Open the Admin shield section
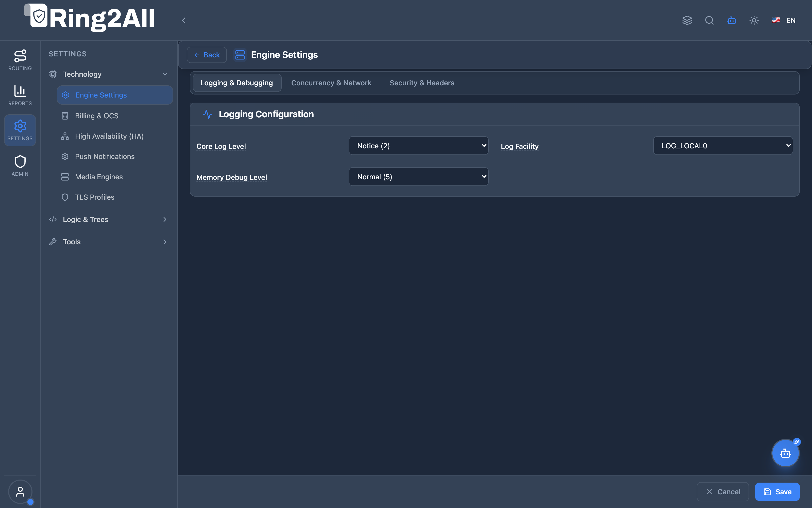 [x=20, y=166]
